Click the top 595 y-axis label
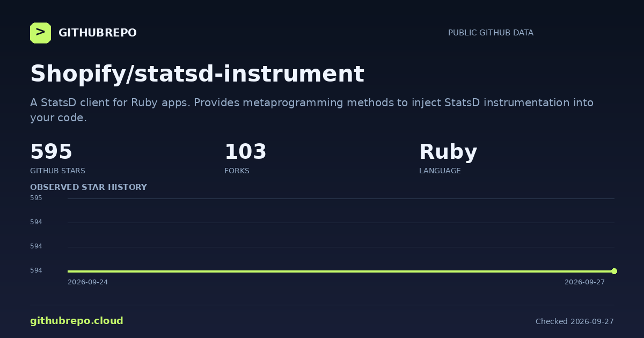The width and height of the screenshot is (644, 338). pos(36,198)
